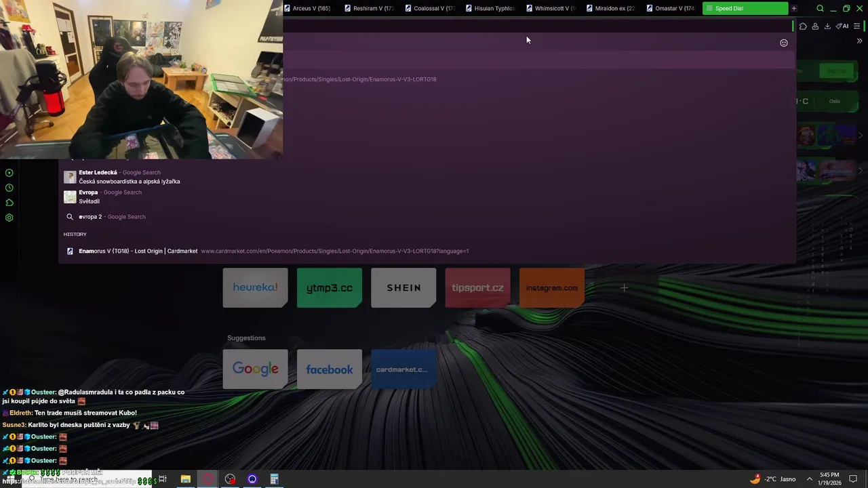Open the instagram.com speed dial tile
This screenshot has height=488, width=868.
pos(552,287)
